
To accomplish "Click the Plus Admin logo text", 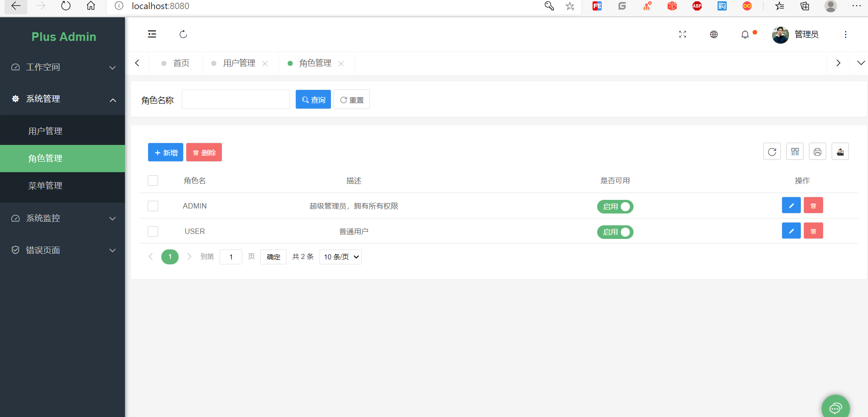I will point(64,37).
